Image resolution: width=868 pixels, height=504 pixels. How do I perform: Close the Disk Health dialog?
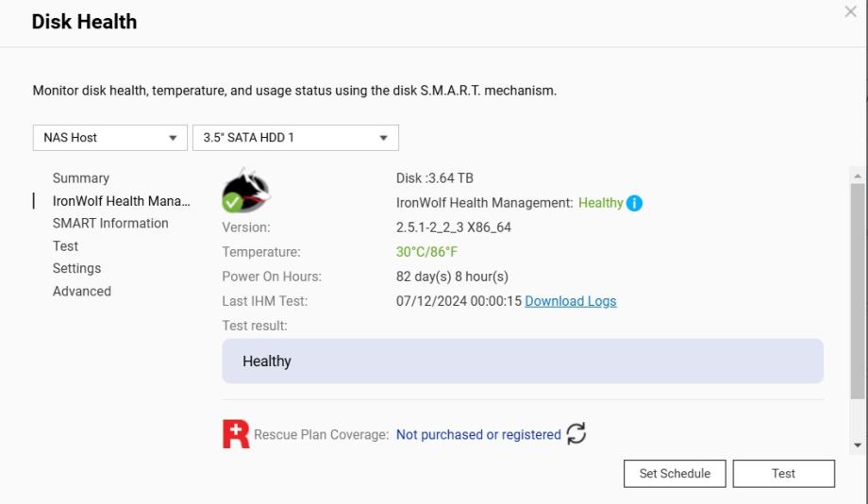click(x=850, y=12)
